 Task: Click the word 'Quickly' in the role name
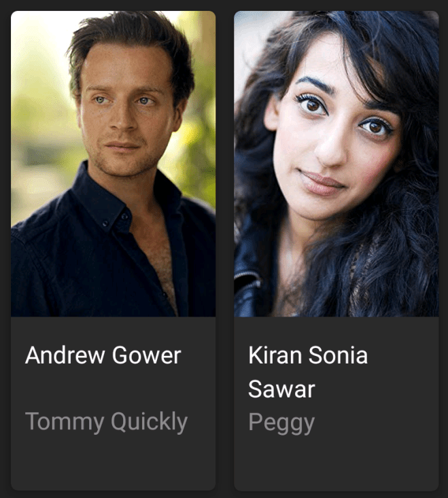(150, 422)
